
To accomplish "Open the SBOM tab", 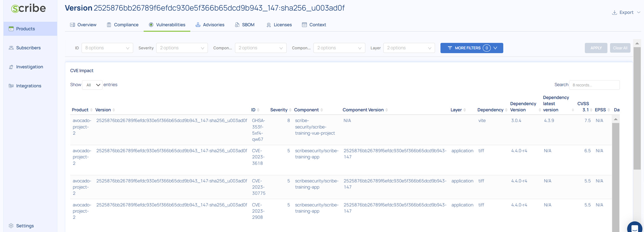I will (245, 25).
